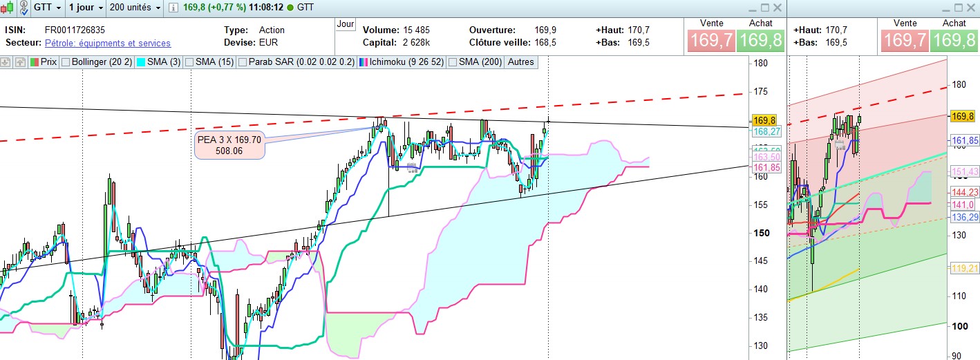Toggle the Prix indicator
The image size is (980, 360).
(x=44, y=62)
